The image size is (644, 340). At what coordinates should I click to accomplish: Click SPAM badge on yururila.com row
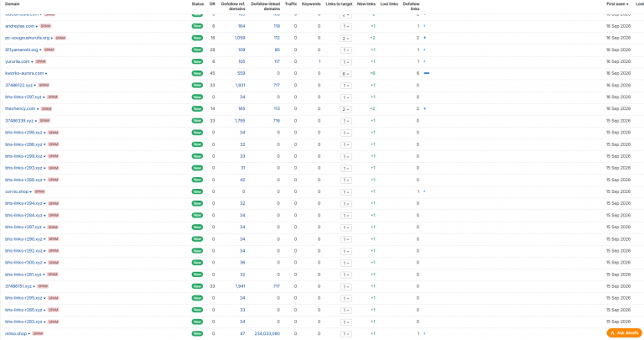coord(40,61)
